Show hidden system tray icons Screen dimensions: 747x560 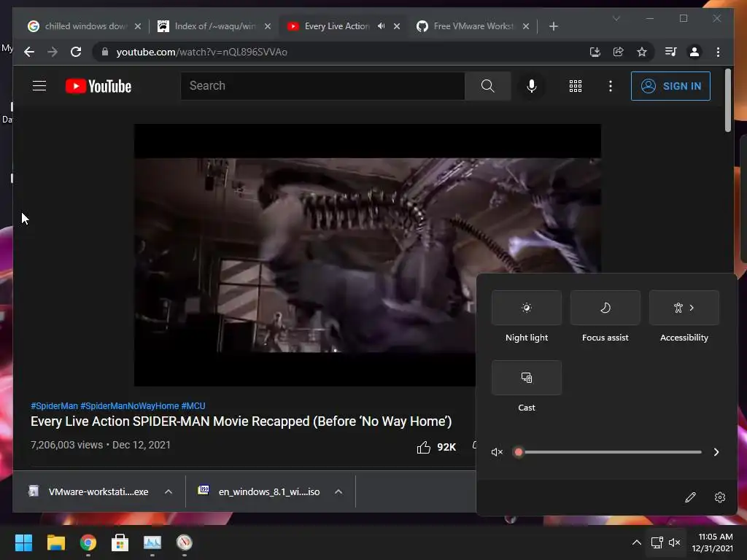click(636, 542)
